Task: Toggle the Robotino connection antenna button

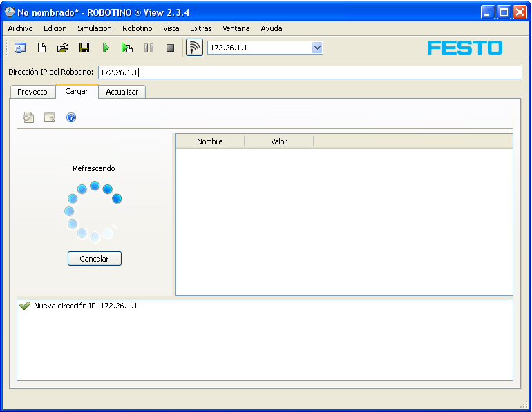Action: click(x=194, y=48)
